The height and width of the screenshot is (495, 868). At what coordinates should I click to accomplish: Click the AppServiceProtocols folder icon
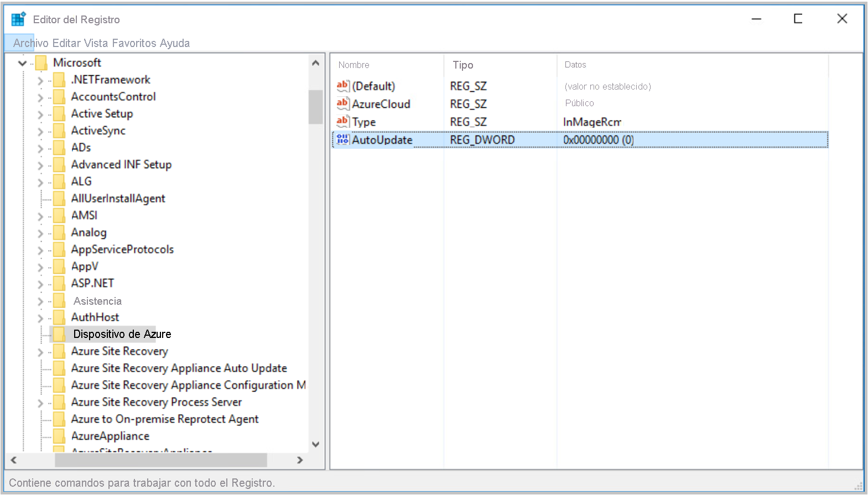click(x=59, y=249)
